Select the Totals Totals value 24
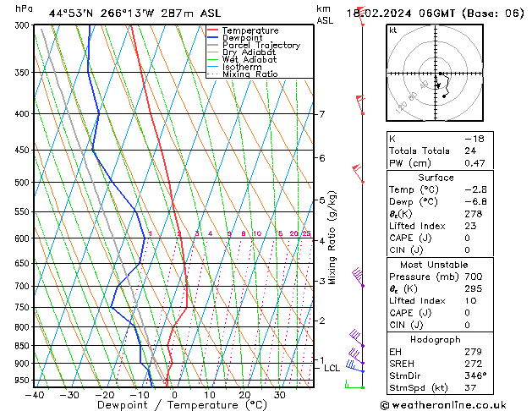Screen dimensions: 532x411 pyautogui.click(x=470, y=151)
